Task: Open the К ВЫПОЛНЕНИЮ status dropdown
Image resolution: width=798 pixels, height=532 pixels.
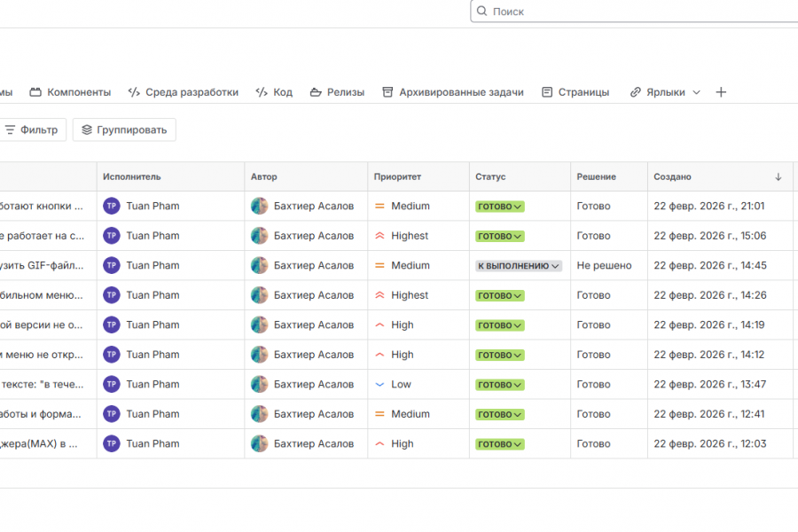Action: click(x=519, y=266)
